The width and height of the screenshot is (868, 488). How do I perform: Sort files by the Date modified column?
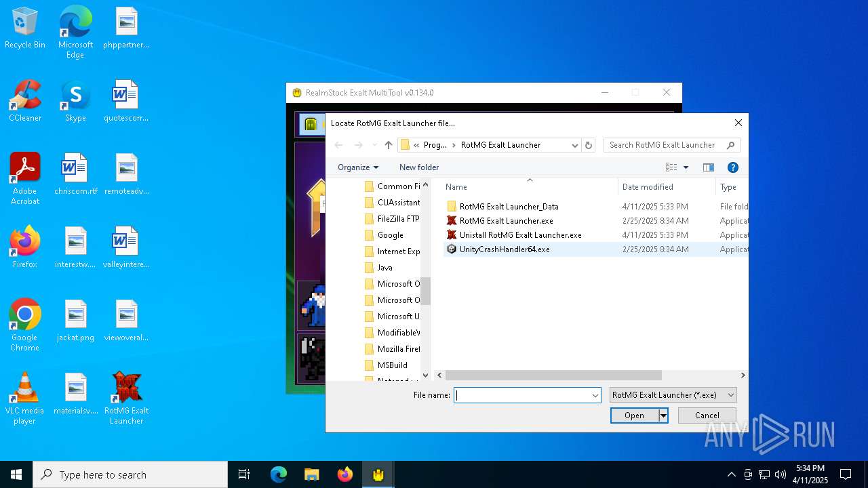667,187
